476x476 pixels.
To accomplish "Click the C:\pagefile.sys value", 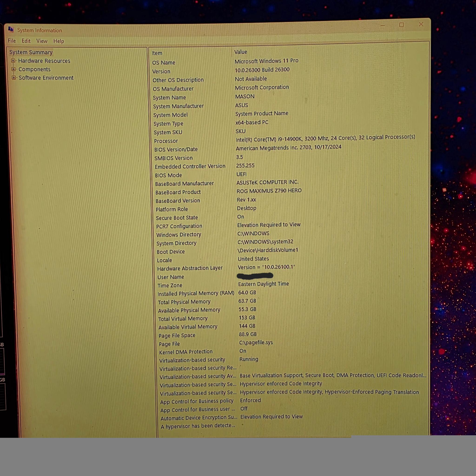I will [256, 342].
